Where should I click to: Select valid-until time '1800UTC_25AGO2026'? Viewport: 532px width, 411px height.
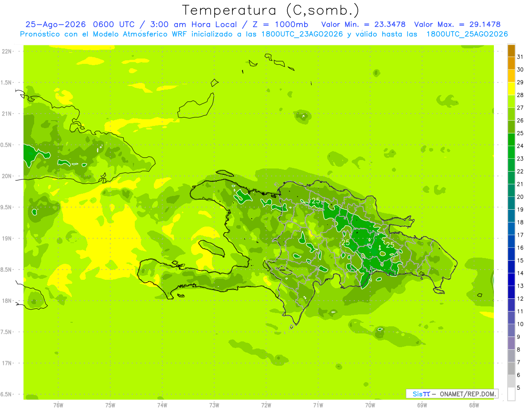pos(467,34)
